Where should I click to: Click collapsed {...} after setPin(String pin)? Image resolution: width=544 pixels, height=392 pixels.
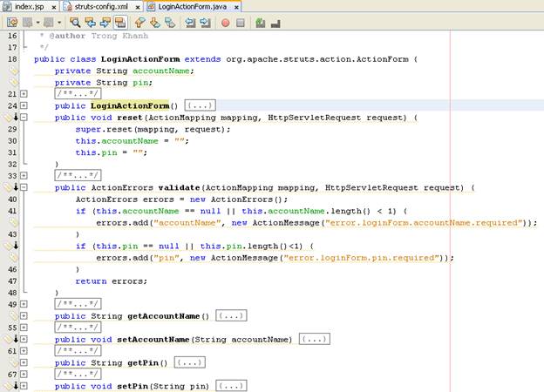coord(231,386)
